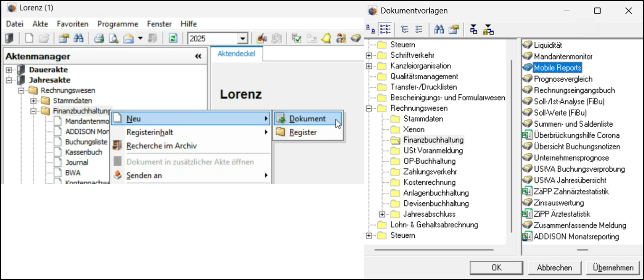
Task: Expand the Schriftverkehr folder in Dokumentvorlagen
Action: pyautogui.click(x=369, y=55)
